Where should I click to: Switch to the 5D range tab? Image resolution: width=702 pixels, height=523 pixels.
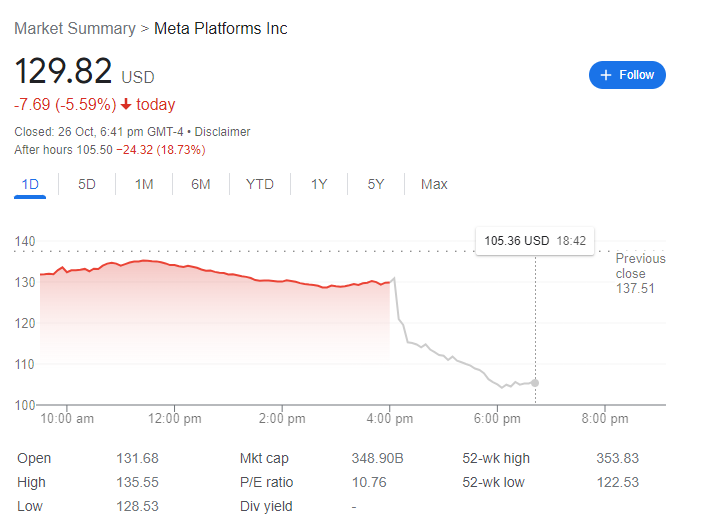[87, 184]
